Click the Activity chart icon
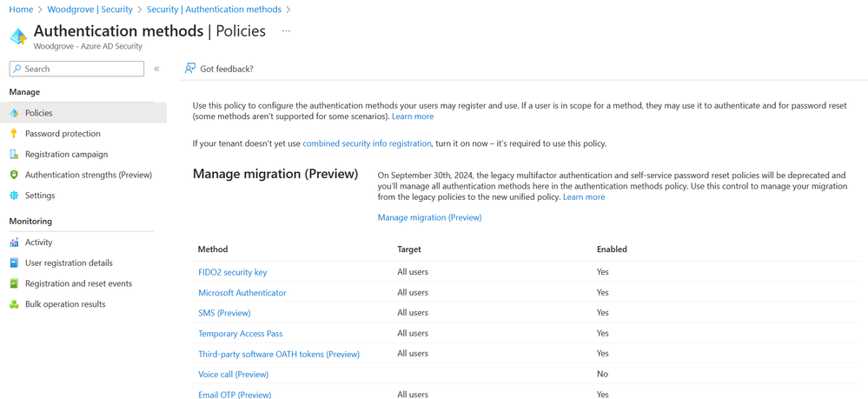This screenshot has width=868, height=399. click(x=15, y=243)
